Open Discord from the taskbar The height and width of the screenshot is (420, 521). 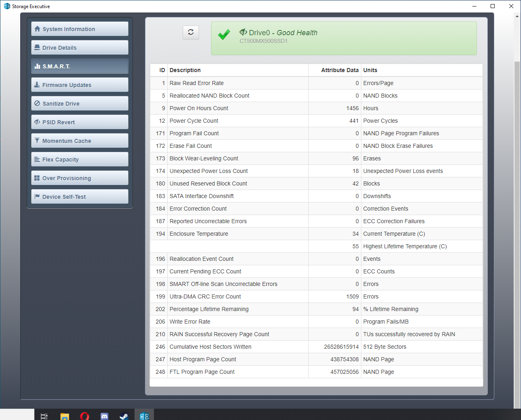pos(105,416)
